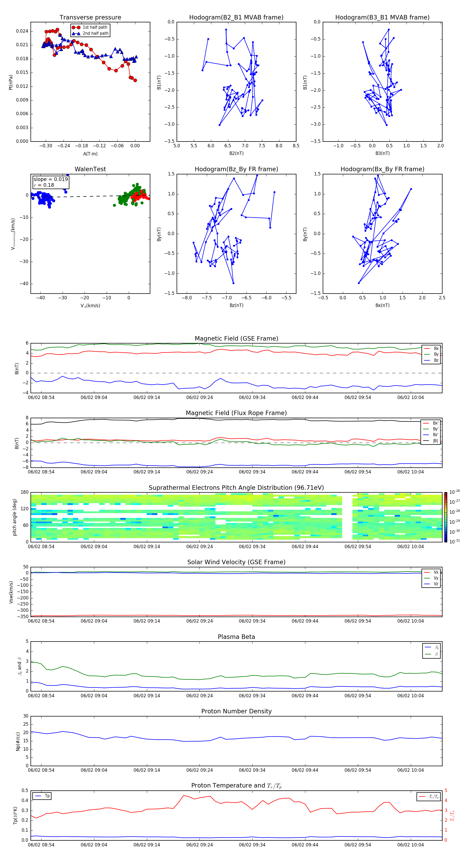Viewport: 473px width, 868px height.
Task: Click the red 'Te/Tp' right-axis label
Action: tap(453, 815)
